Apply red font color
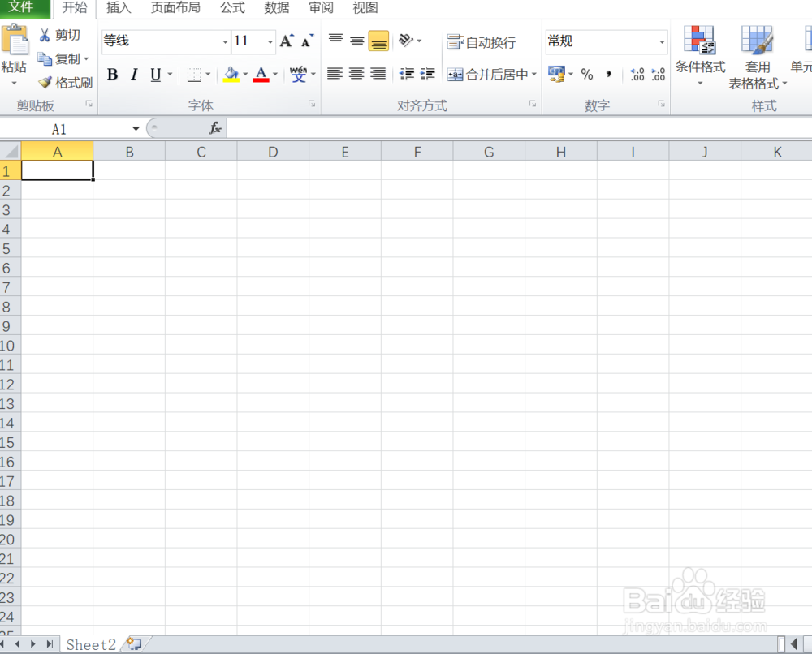The height and width of the screenshot is (654, 812). pyautogui.click(x=261, y=75)
